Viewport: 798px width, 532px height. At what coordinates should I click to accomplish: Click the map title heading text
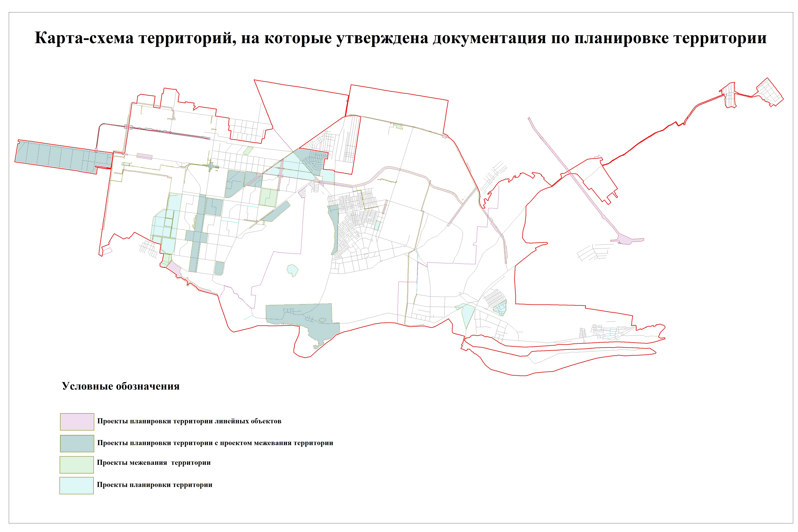coord(401,38)
